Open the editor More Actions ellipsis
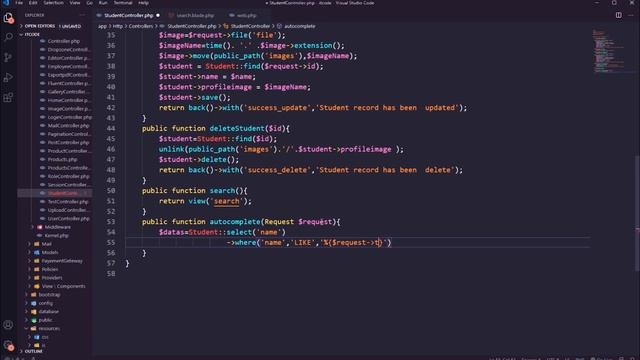The width and height of the screenshot is (640, 360). click(x=631, y=15)
